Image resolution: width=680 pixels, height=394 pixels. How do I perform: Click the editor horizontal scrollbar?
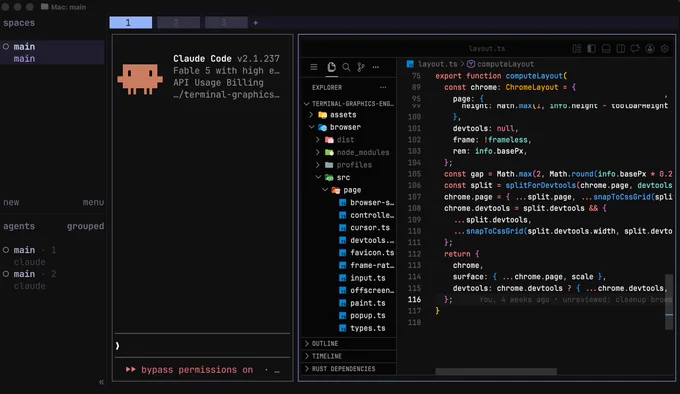[x=496, y=371]
